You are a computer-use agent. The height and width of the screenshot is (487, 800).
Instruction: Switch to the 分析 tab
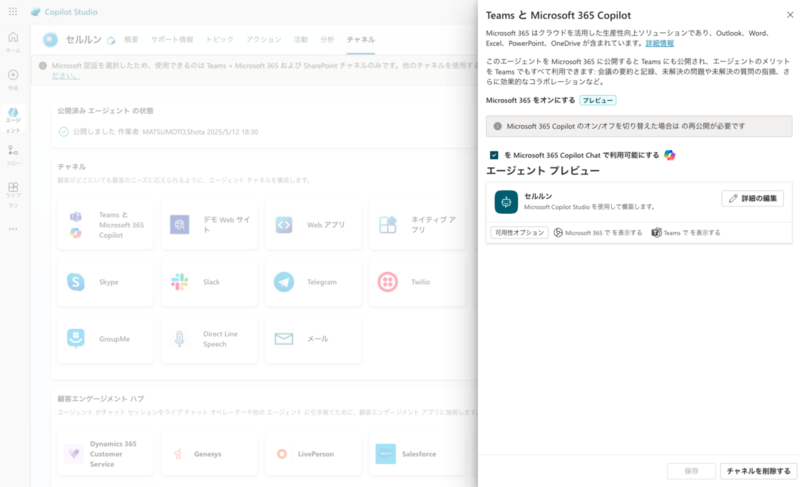click(x=327, y=39)
